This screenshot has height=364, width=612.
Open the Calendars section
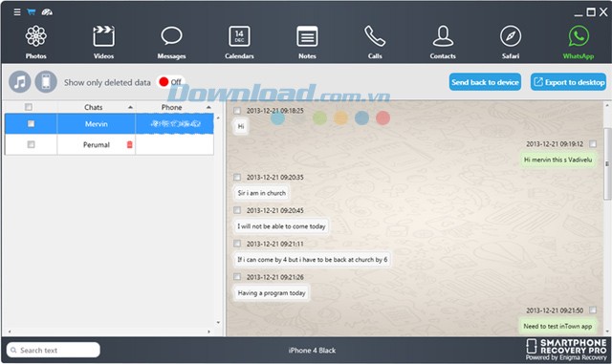[239, 42]
